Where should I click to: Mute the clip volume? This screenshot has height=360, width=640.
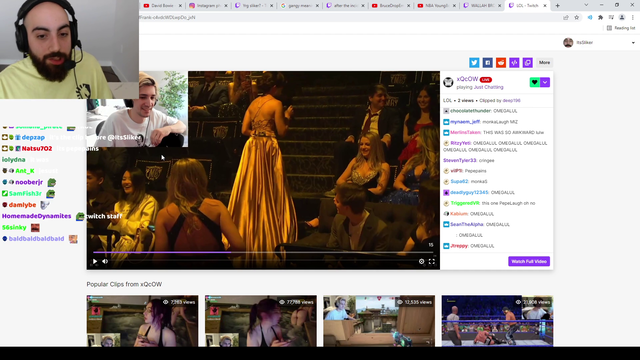(105, 262)
